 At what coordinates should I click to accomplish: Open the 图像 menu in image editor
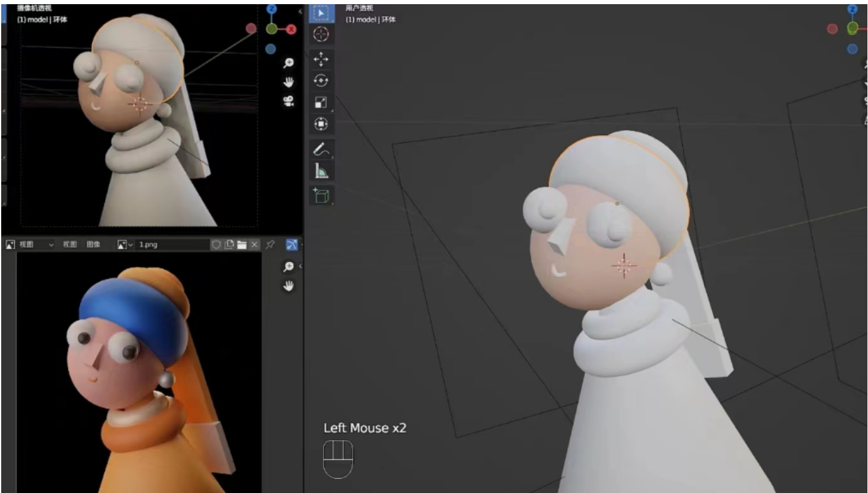[94, 244]
